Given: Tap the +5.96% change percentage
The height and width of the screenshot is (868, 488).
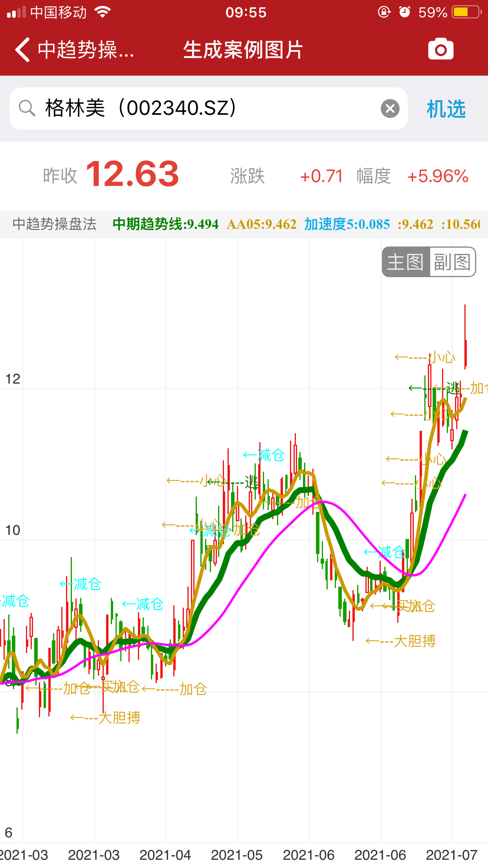Looking at the screenshot, I should [x=438, y=176].
